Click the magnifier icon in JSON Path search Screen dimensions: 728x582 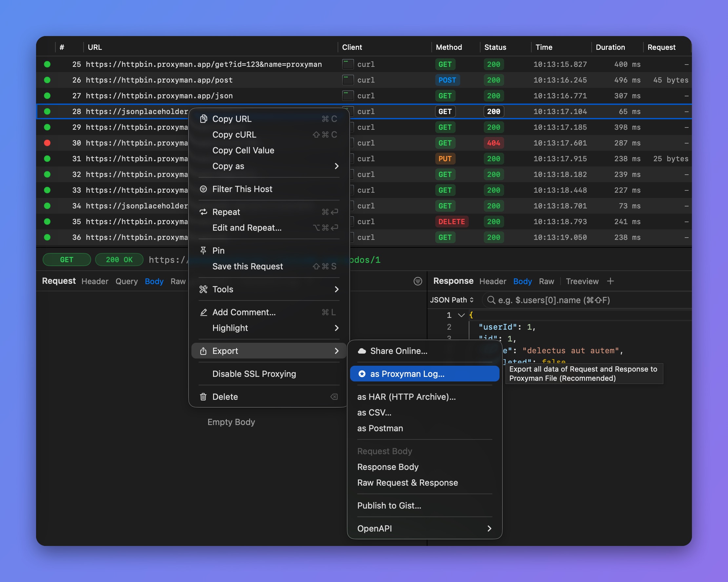[491, 300]
